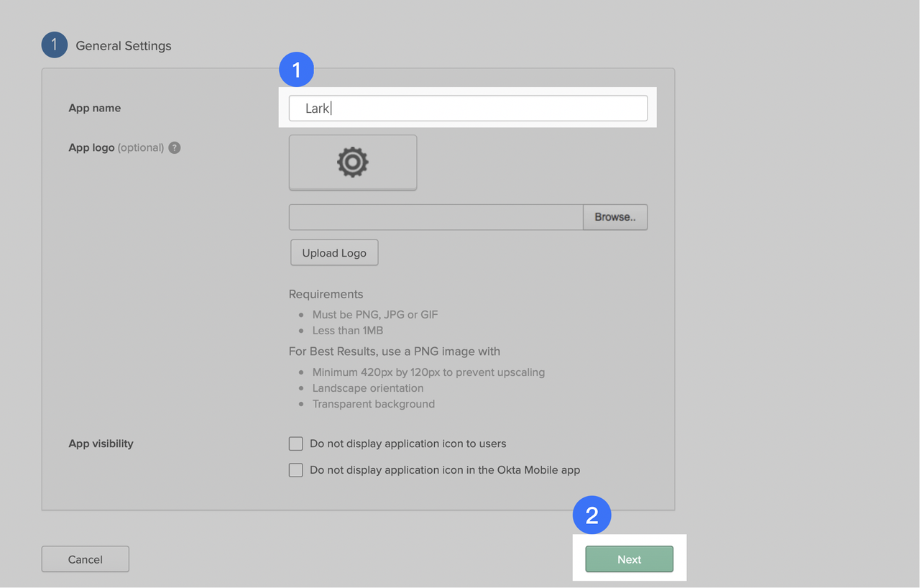The width and height of the screenshot is (920, 588).
Task: Click the App visibility section label
Action: pyautogui.click(x=101, y=444)
